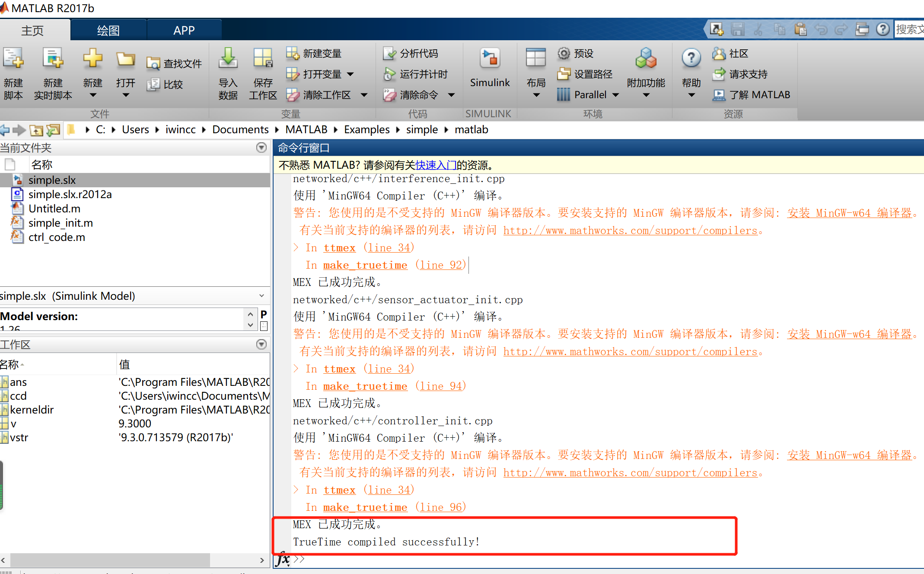This screenshot has width=924, height=574.
Task: Click Learn MATLAB (了解 MATLAB)
Action: coord(751,95)
